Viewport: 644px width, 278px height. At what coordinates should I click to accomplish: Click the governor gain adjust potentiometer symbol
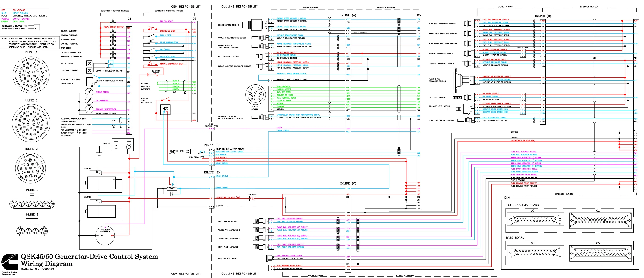pyautogui.click(x=188, y=151)
